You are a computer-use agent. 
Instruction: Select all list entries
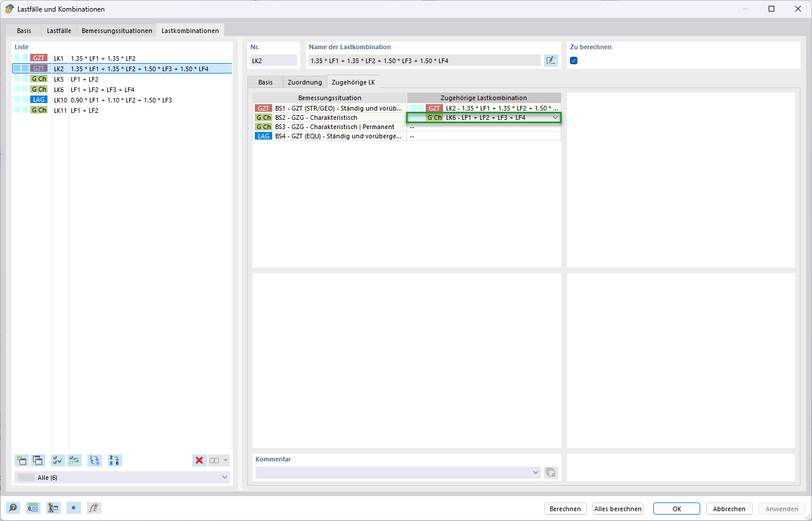58,460
